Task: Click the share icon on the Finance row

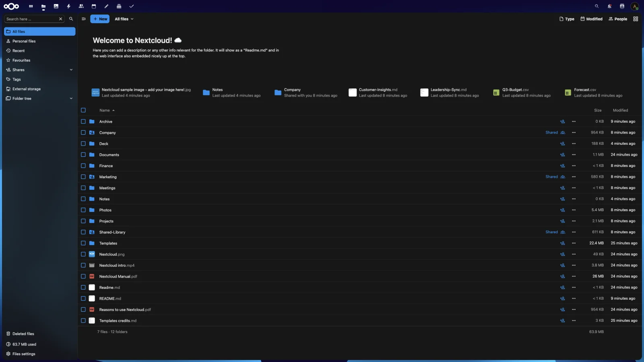Action: tap(562, 166)
